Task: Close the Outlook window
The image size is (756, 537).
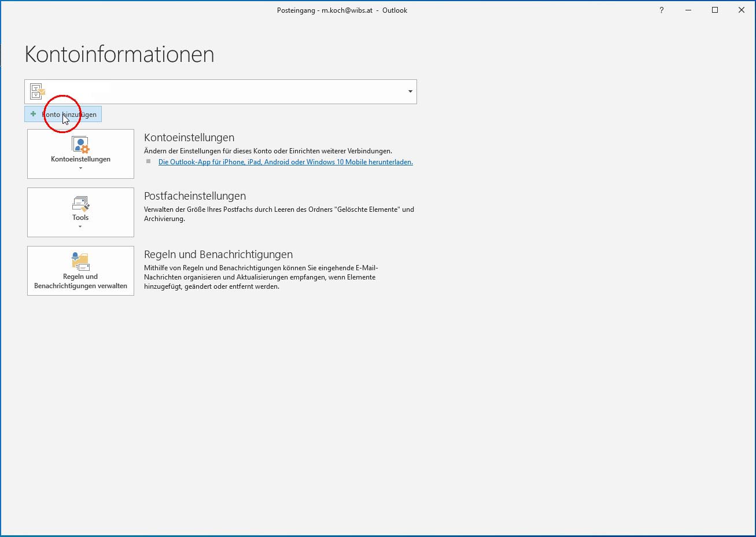Action: pyautogui.click(x=742, y=10)
